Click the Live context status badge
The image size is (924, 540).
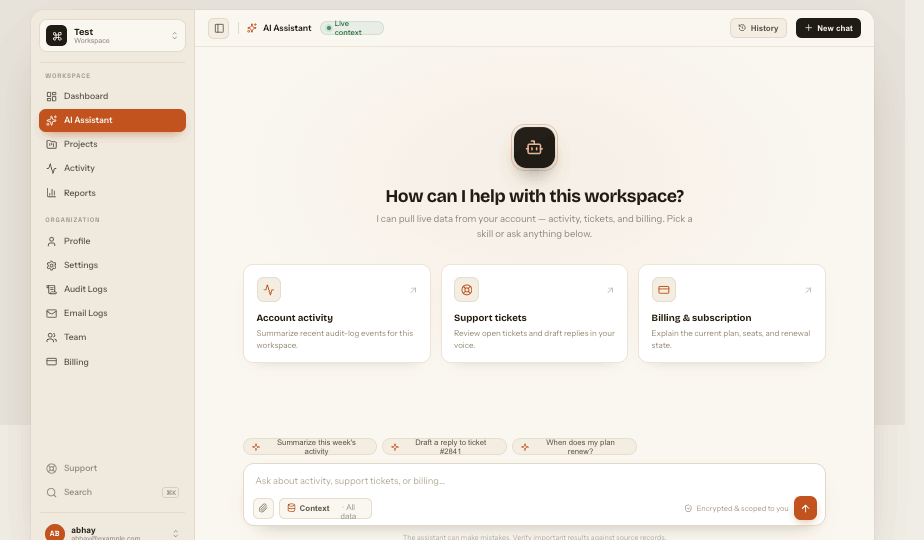pyautogui.click(x=352, y=28)
